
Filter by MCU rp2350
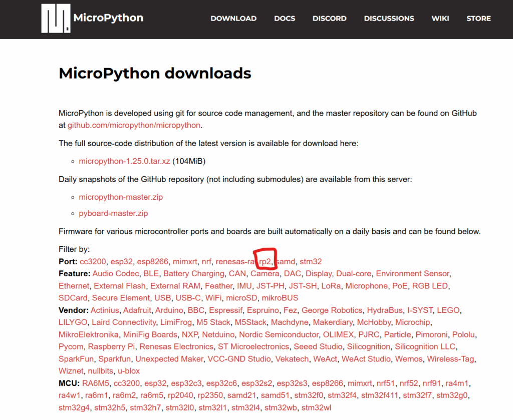(x=210, y=395)
